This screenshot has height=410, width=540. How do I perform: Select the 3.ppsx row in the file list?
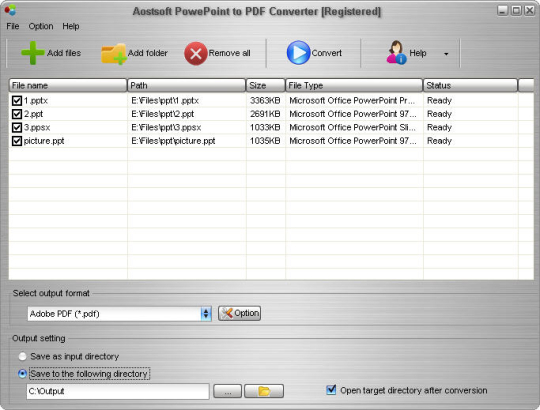click(271, 127)
